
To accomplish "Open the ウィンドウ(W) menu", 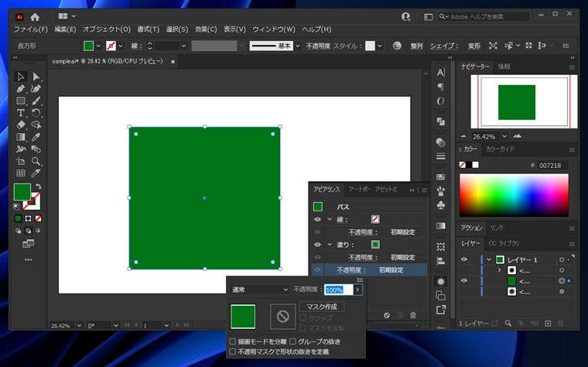I will click(274, 29).
